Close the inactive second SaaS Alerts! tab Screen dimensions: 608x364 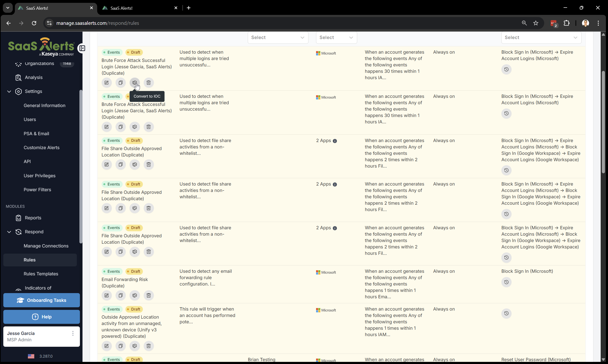point(176,8)
